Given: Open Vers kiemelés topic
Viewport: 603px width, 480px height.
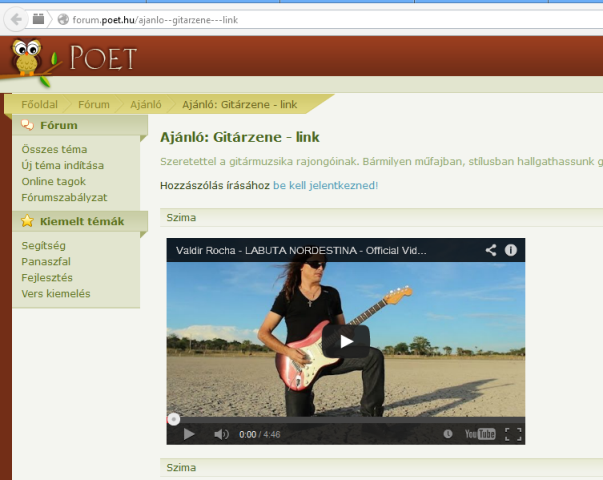Looking at the screenshot, I should coord(56,294).
